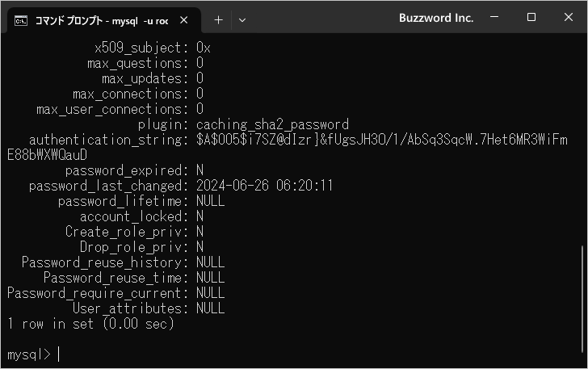Click the Buzzword Inc. title bar text
The image size is (588, 369).
click(436, 18)
